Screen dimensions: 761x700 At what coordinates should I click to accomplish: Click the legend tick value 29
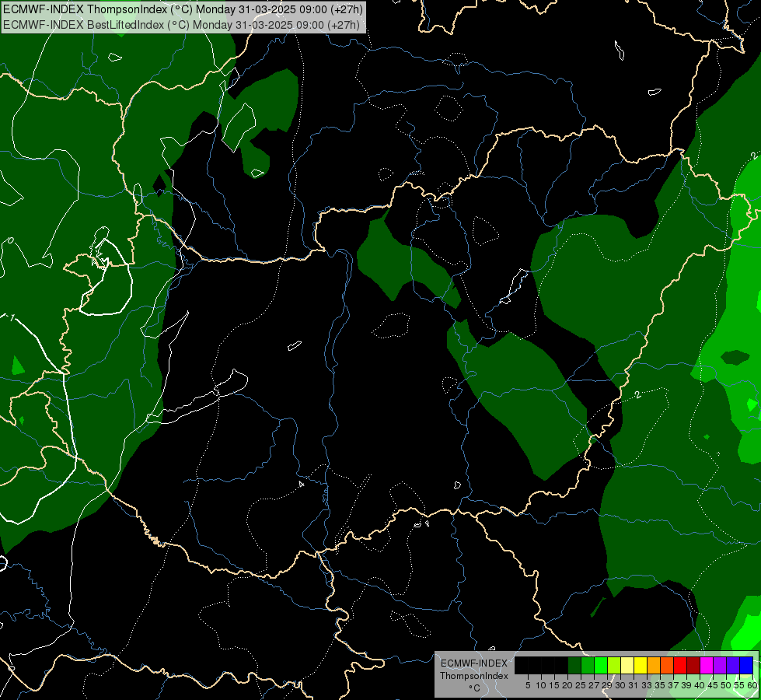(607, 685)
